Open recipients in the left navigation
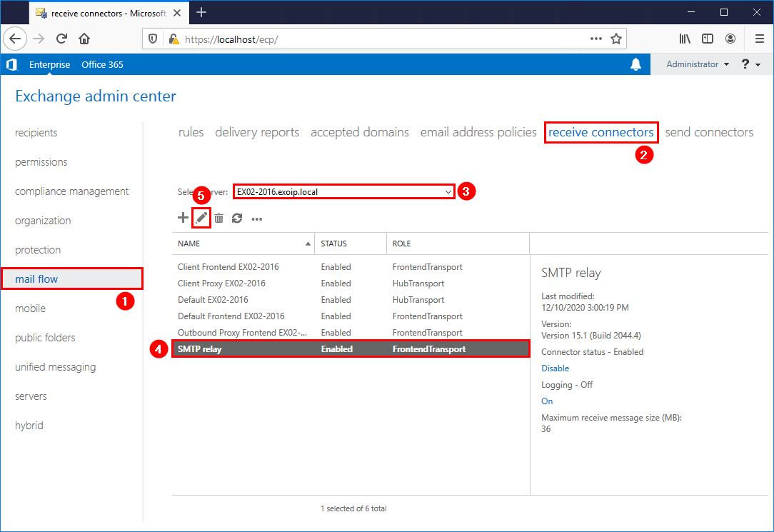 click(x=36, y=133)
